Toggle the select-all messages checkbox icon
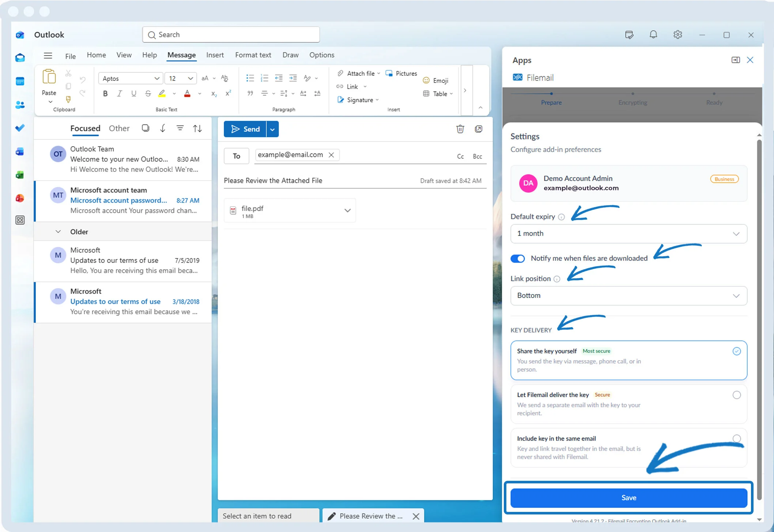This screenshot has height=532, width=774. [x=145, y=128]
